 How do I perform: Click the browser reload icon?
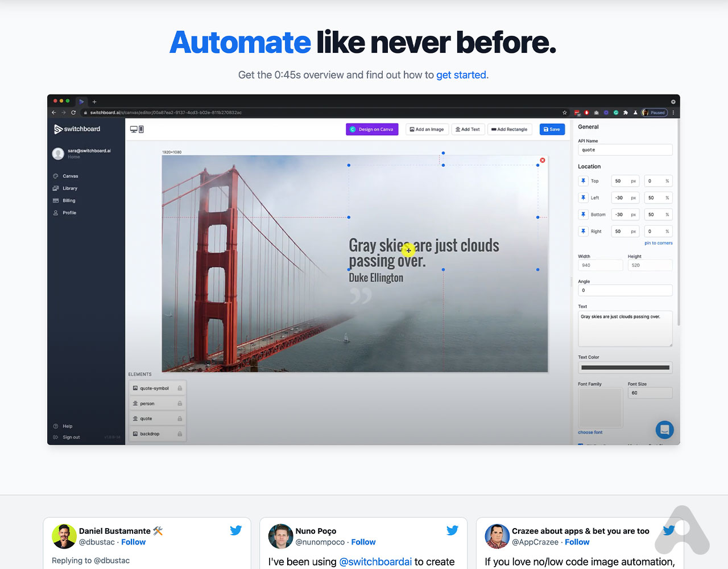tap(73, 113)
